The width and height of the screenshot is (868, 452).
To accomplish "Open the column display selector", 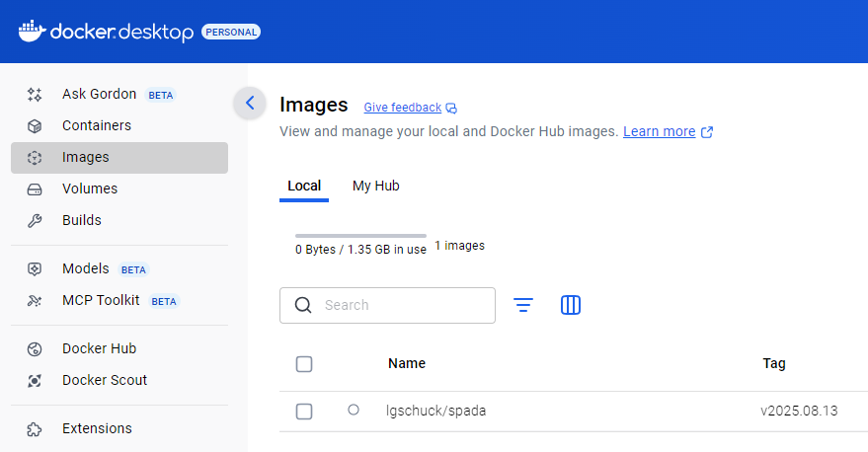I will (571, 306).
